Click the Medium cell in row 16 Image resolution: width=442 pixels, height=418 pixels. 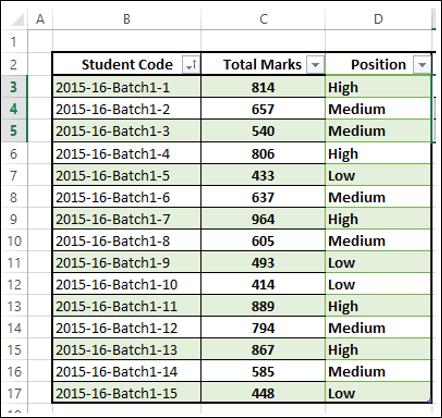(378, 371)
